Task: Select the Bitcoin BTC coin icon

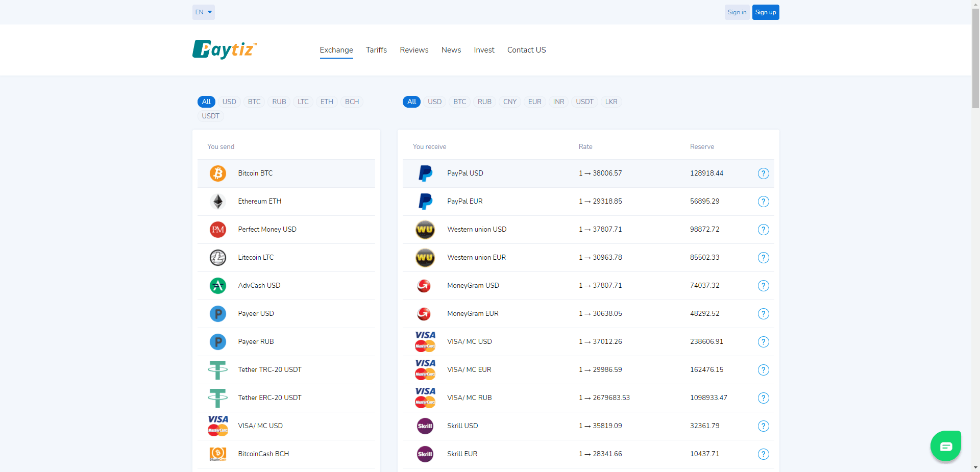Action: point(218,173)
